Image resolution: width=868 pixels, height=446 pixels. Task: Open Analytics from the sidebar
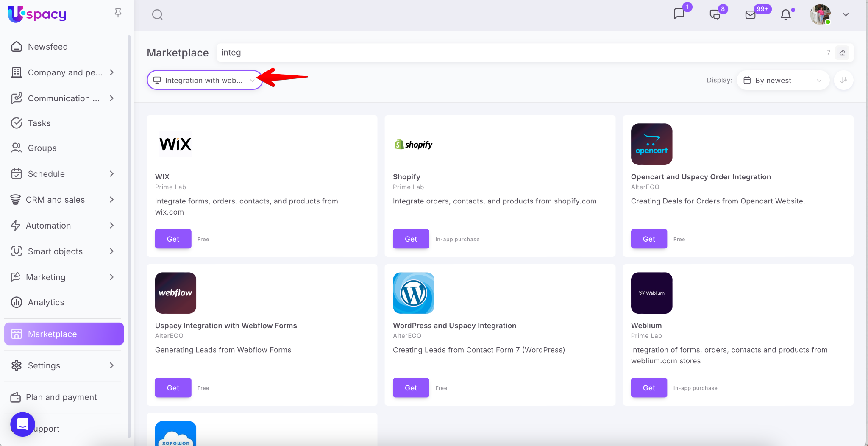[46, 302]
